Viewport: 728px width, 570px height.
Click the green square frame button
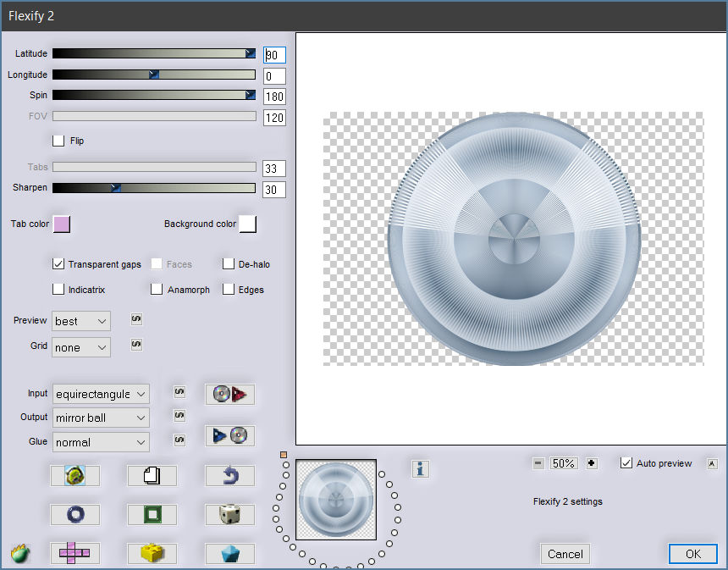point(152,515)
